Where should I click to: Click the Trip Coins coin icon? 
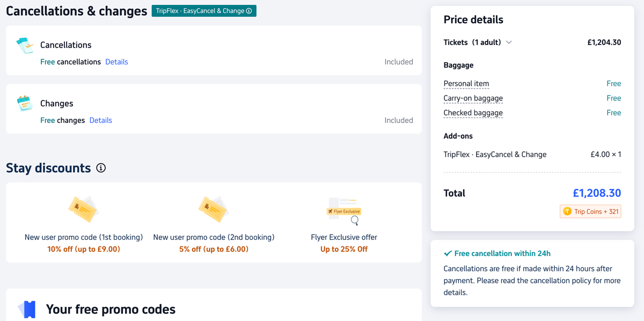click(x=568, y=211)
